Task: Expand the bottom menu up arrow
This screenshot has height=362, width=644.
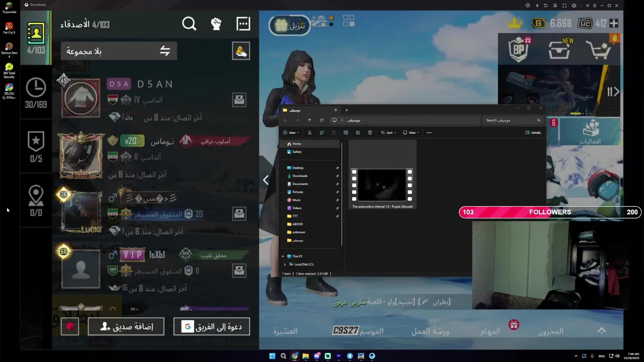Action: (x=601, y=330)
